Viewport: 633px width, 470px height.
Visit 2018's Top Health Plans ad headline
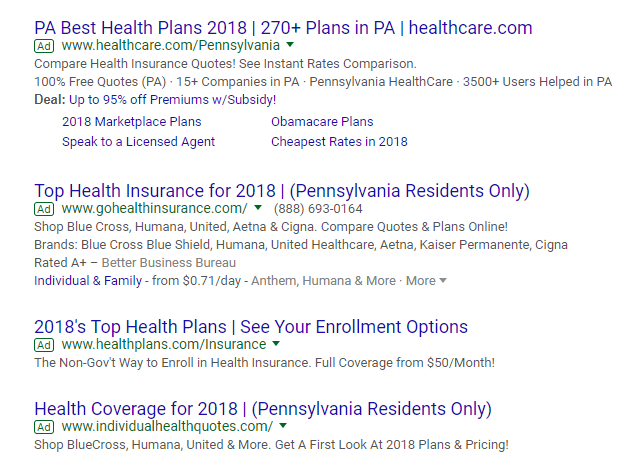250,327
